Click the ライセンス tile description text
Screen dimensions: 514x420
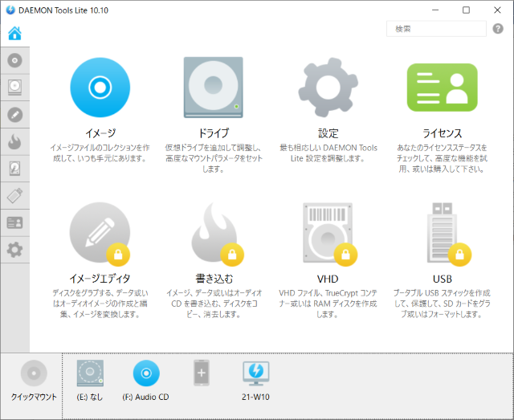point(442,158)
